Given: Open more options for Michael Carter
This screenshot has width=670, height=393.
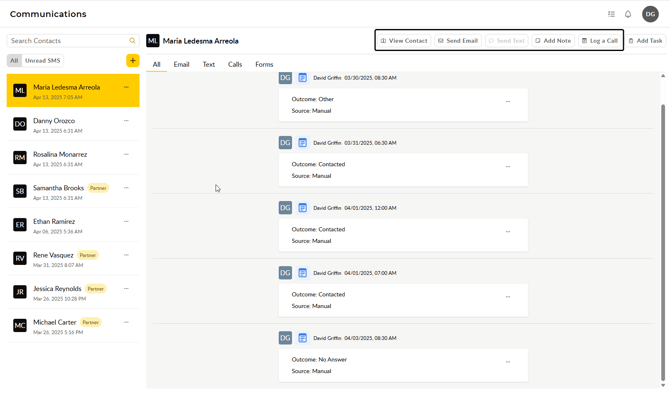Looking at the screenshot, I should pyautogui.click(x=126, y=322).
